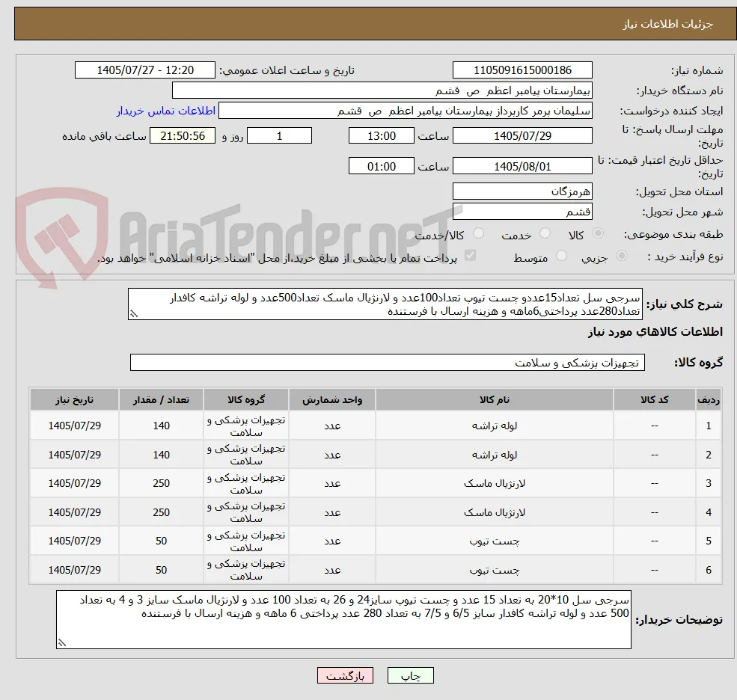
Task: Click the واحد شمارش column header
Action: pyautogui.click(x=332, y=400)
